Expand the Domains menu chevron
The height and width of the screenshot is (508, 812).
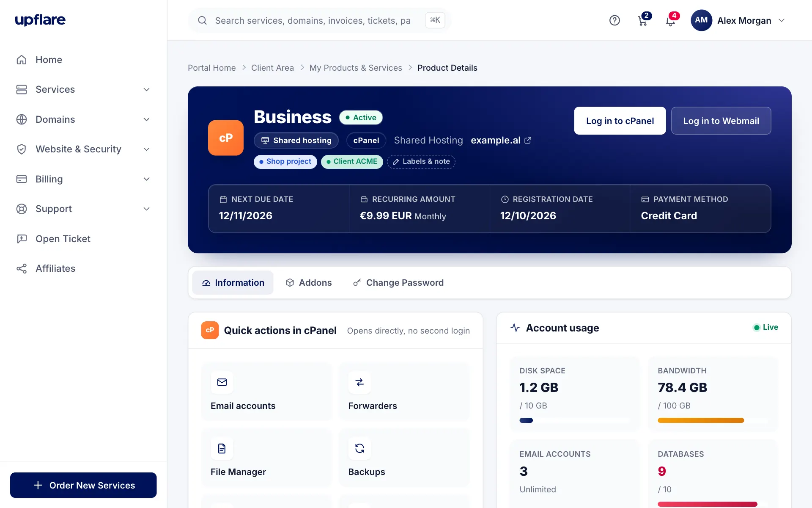pyautogui.click(x=146, y=119)
